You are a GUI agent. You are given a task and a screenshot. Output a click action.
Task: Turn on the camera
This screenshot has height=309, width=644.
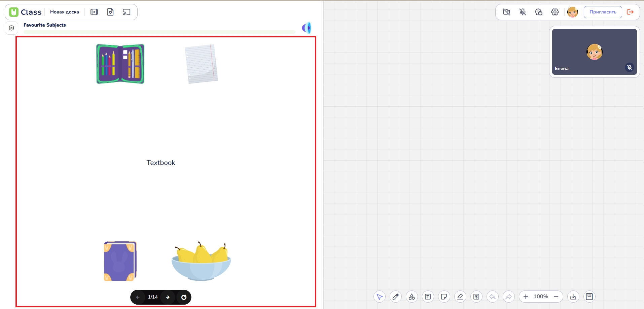[x=506, y=12]
